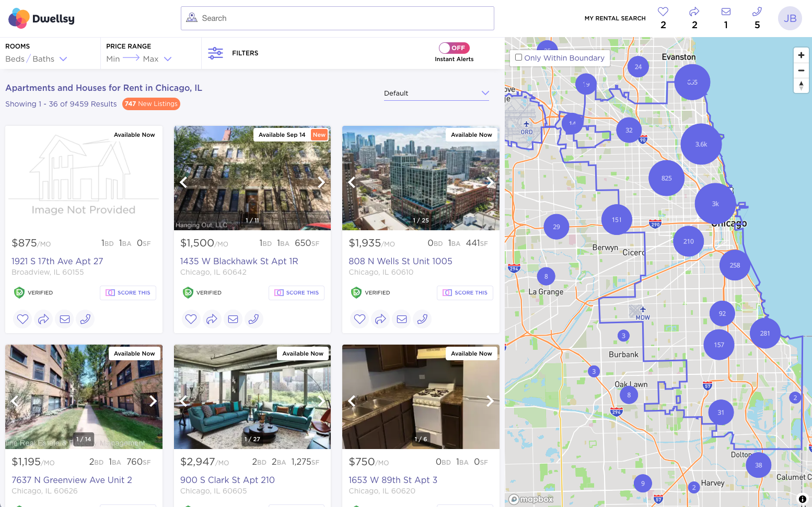Open map attribution info icon
The width and height of the screenshot is (812, 507).
click(803, 499)
